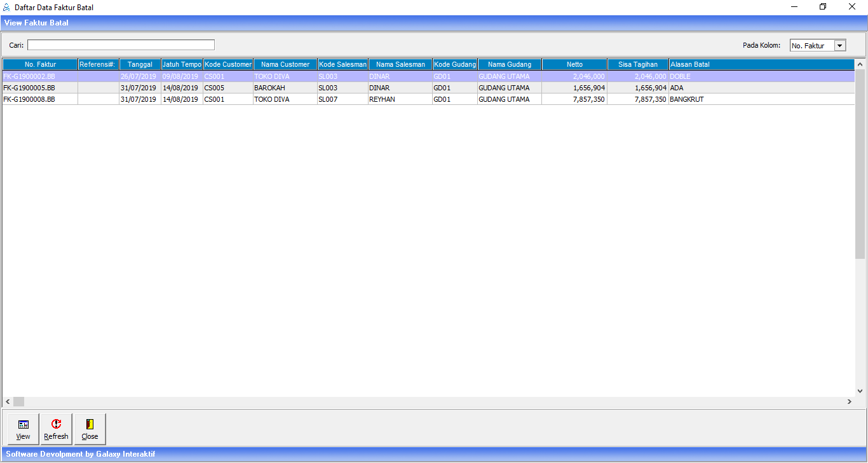The width and height of the screenshot is (868, 463).
Task: Click the horizontal scrollbar right arrow
Action: coord(850,402)
